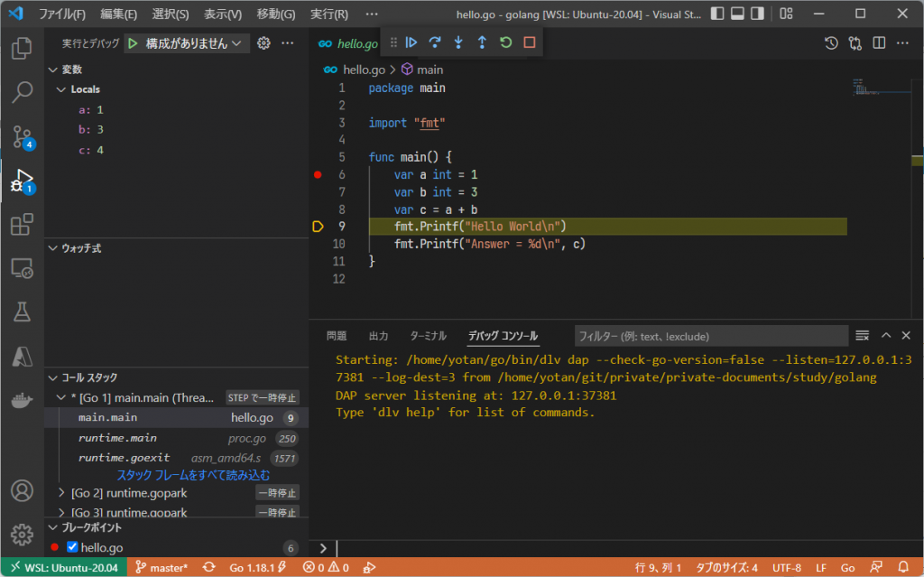Click the debug Continue button

(411, 42)
